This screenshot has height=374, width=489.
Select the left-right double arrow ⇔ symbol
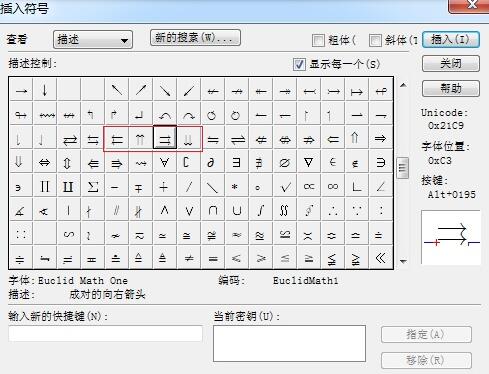click(x=45, y=162)
